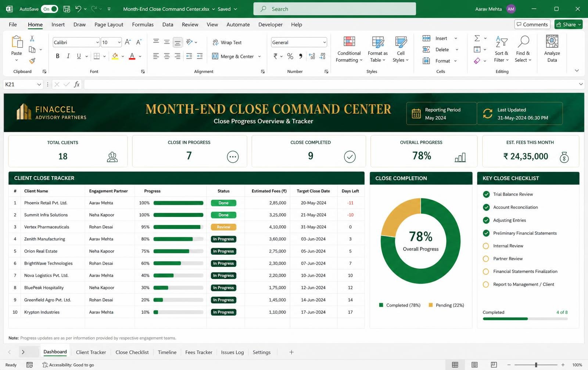This screenshot has width=588, height=370.
Task: Open the File menu
Action: coord(13,25)
